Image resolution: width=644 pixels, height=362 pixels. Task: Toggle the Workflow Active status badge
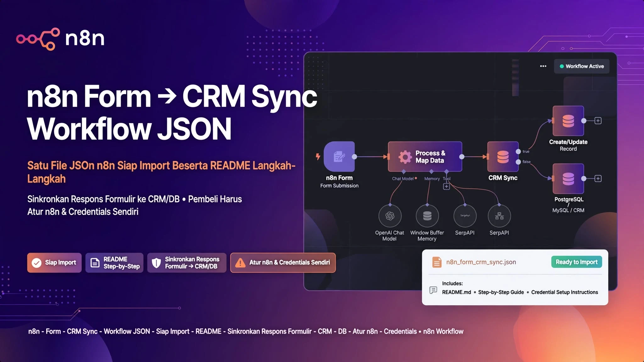(x=581, y=66)
